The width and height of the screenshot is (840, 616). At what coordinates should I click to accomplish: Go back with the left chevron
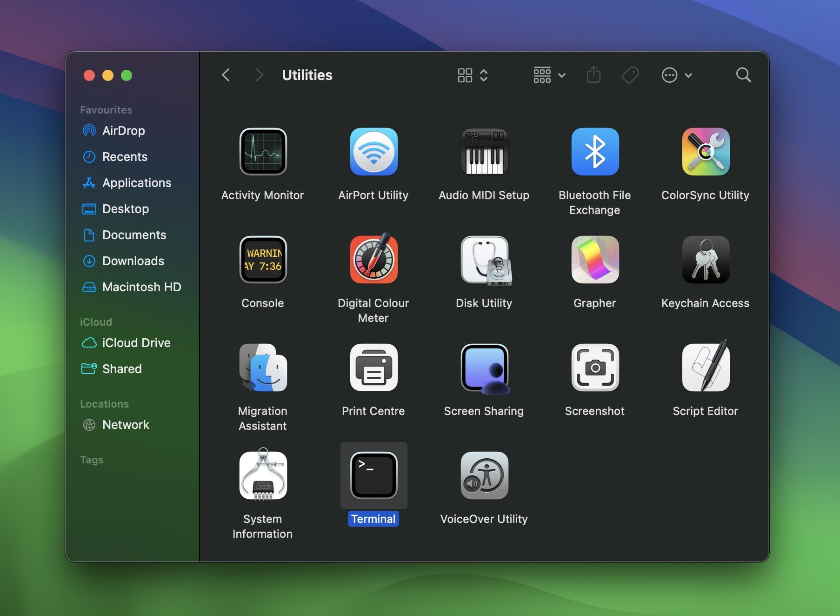[x=226, y=75]
